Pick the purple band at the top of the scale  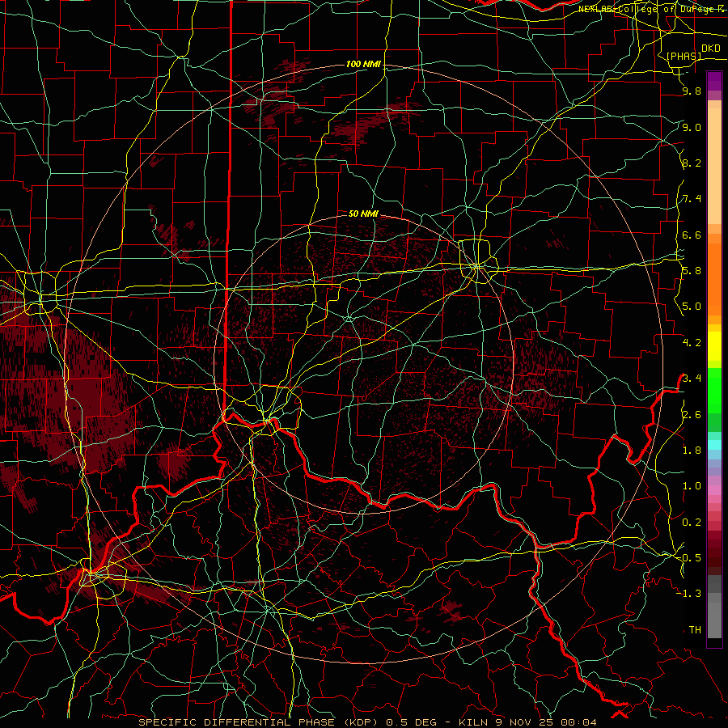coord(714,81)
